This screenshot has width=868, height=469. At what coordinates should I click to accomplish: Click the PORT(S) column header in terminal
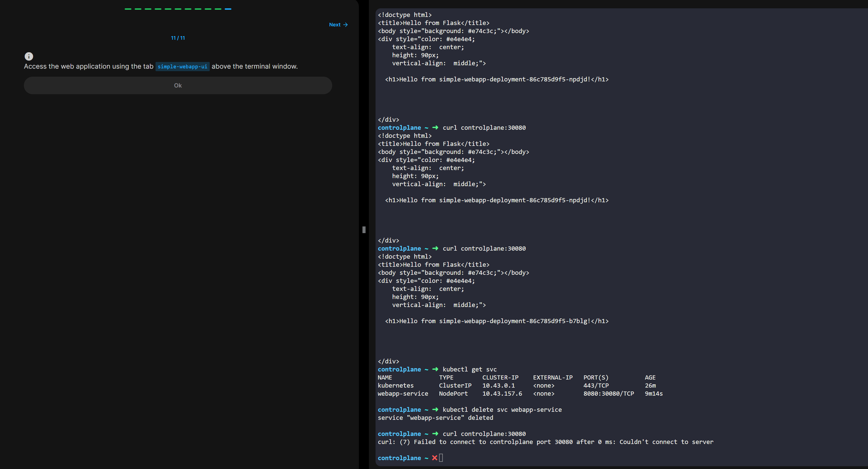pyautogui.click(x=596, y=377)
